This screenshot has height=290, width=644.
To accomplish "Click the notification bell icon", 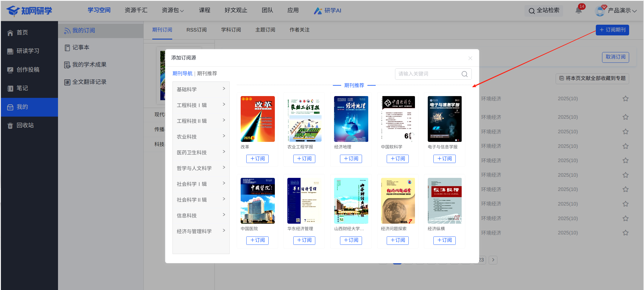I will click(x=578, y=10).
